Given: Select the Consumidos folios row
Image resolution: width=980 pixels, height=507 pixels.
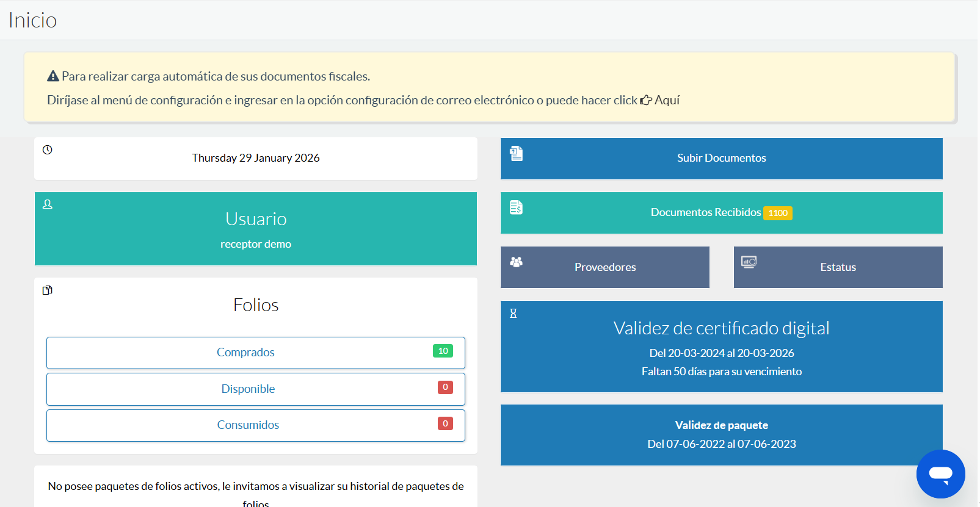Looking at the screenshot, I should coord(248,425).
